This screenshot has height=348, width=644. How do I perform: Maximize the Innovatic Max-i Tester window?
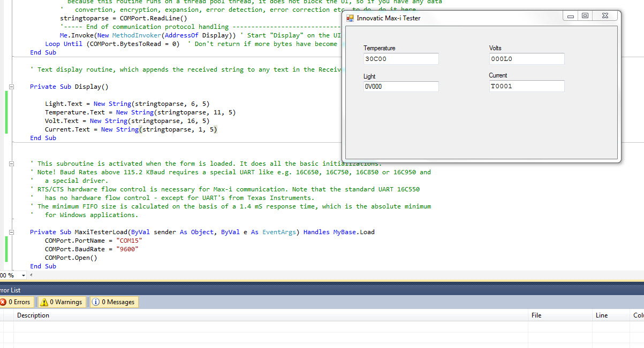tap(585, 16)
